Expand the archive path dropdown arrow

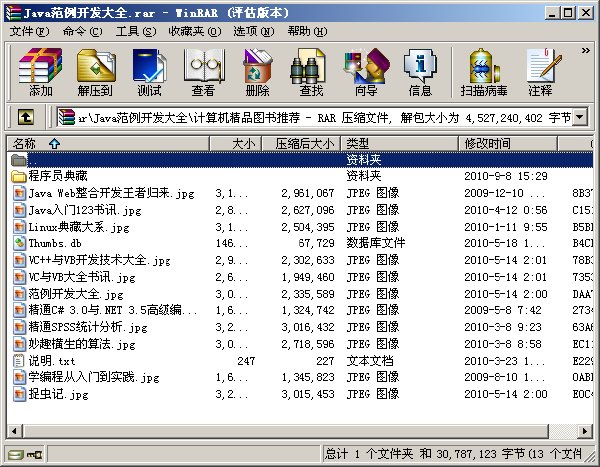point(580,117)
